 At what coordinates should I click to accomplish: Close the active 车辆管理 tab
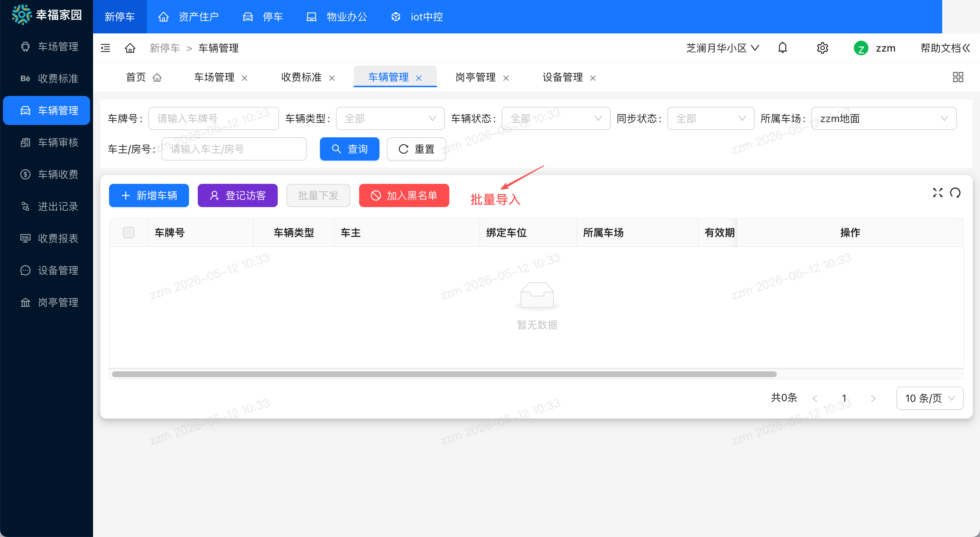tap(419, 78)
